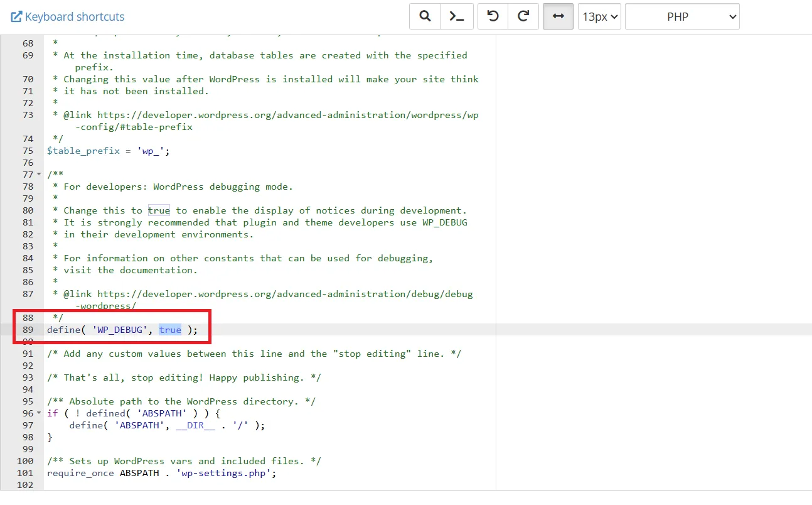
Task: Click line number 89 in the gutter
Action: coord(28,330)
